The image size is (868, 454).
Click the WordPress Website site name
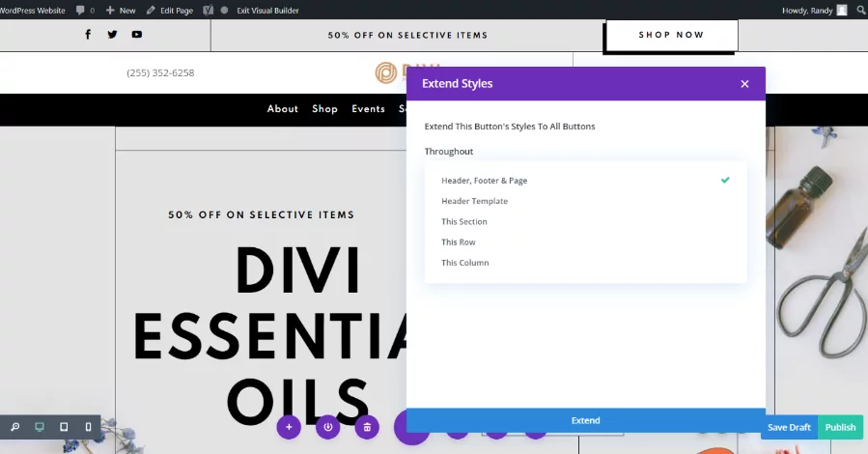[x=33, y=10]
